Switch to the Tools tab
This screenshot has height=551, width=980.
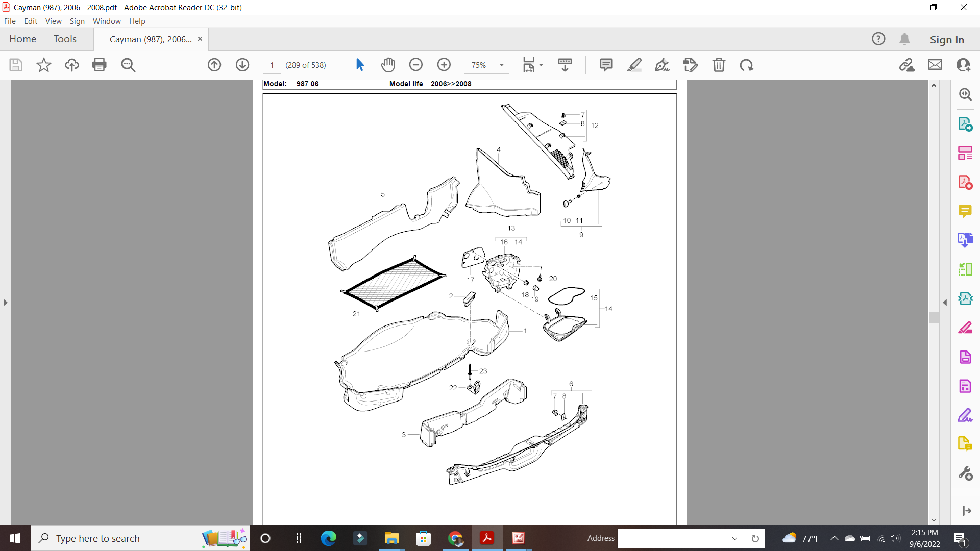(x=65, y=39)
